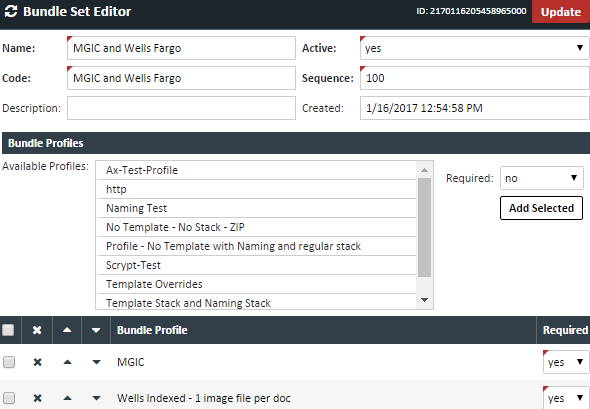Click the move up arrow in table header
The width and height of the screenshot is (590, 409).
67,330
